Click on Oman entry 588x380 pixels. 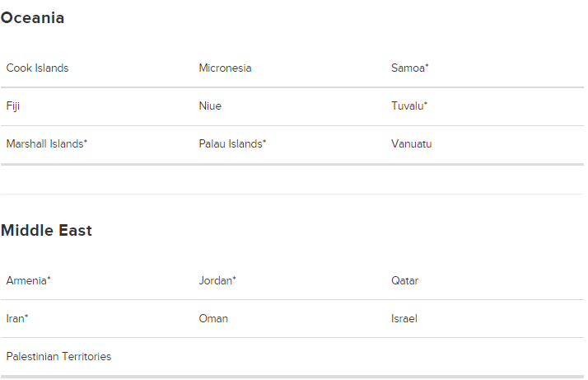(213, 318)
